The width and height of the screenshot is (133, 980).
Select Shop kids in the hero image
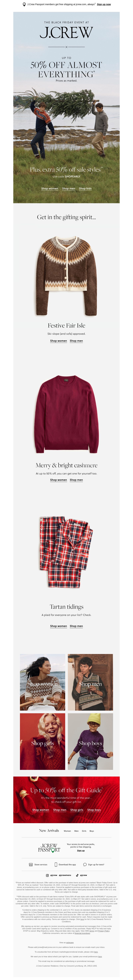[x=85, y=188]
